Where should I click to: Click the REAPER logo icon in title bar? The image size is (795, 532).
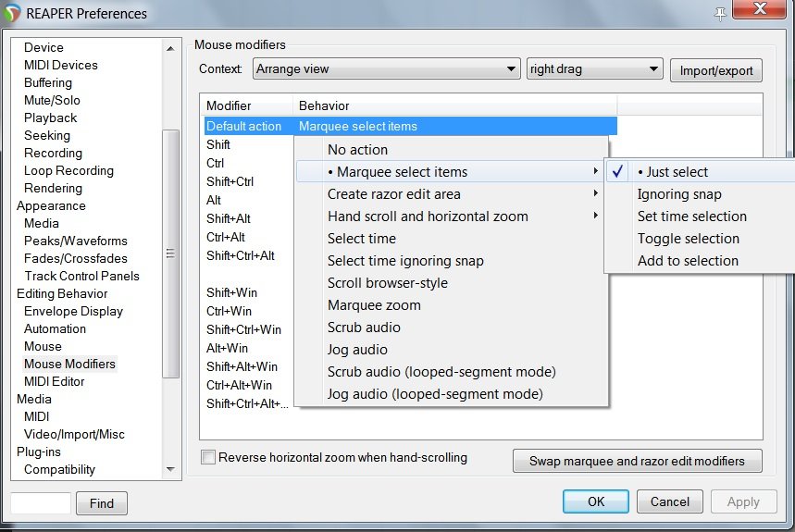click(x=12, y=13)
